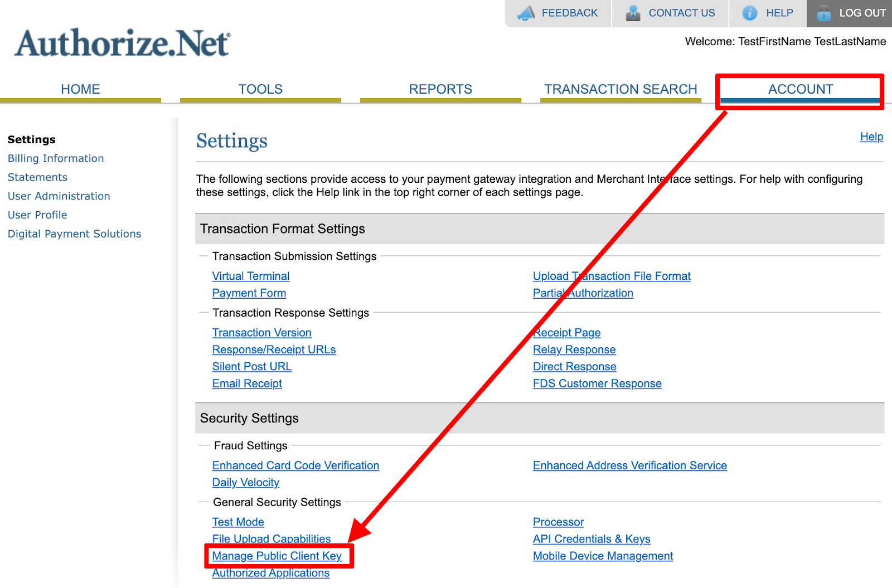
Task: Open Enhanced Address Verification Service link
Action: (630, 465)
